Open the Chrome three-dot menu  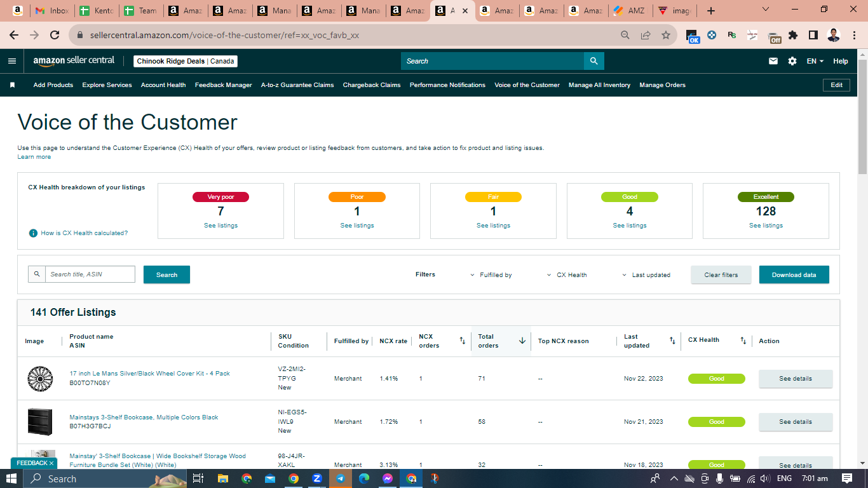855,36
